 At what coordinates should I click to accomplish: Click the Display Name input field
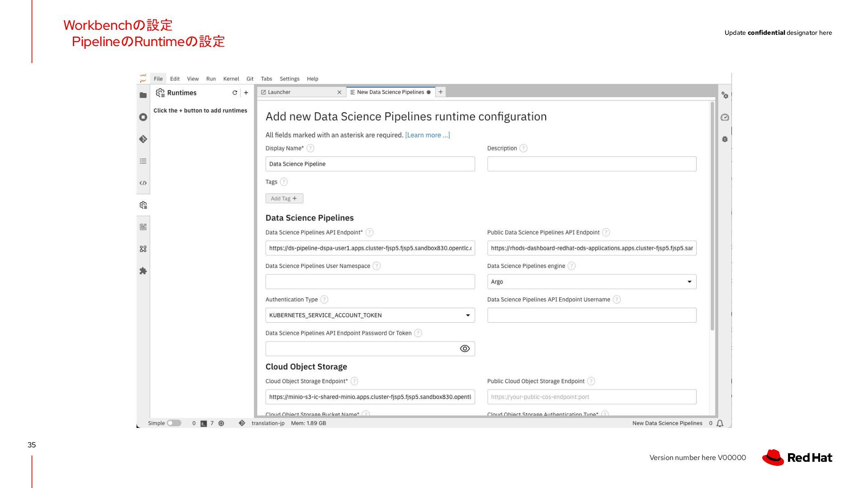click(x=370, y=164)
